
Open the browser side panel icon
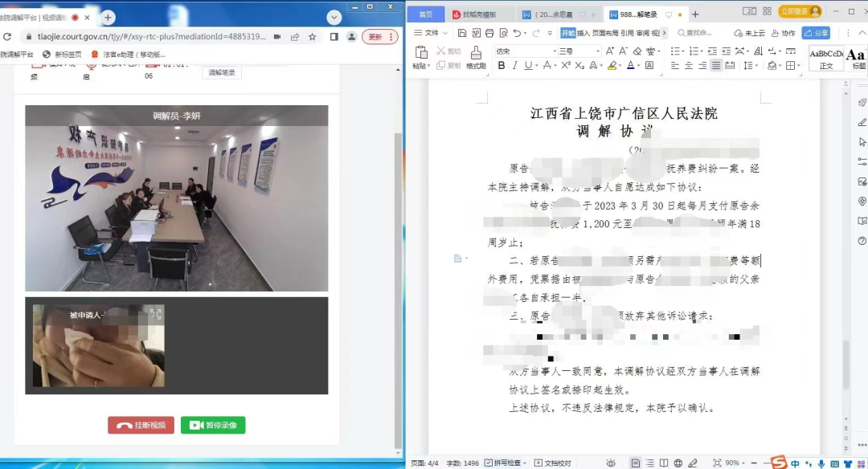pyautogui.click(x=334, y=36)
